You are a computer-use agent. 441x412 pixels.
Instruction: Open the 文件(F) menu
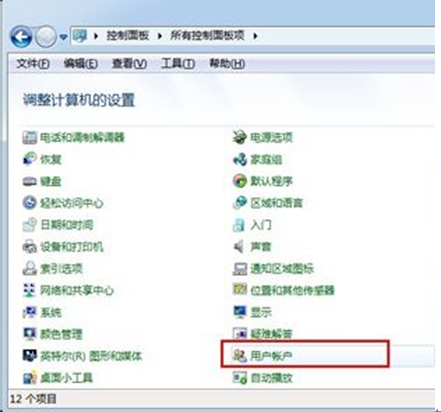tap(33, 63)
